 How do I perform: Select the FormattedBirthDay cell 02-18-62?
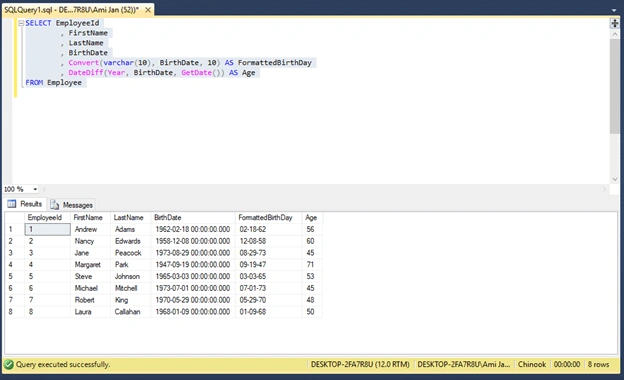tap(269, 229)
